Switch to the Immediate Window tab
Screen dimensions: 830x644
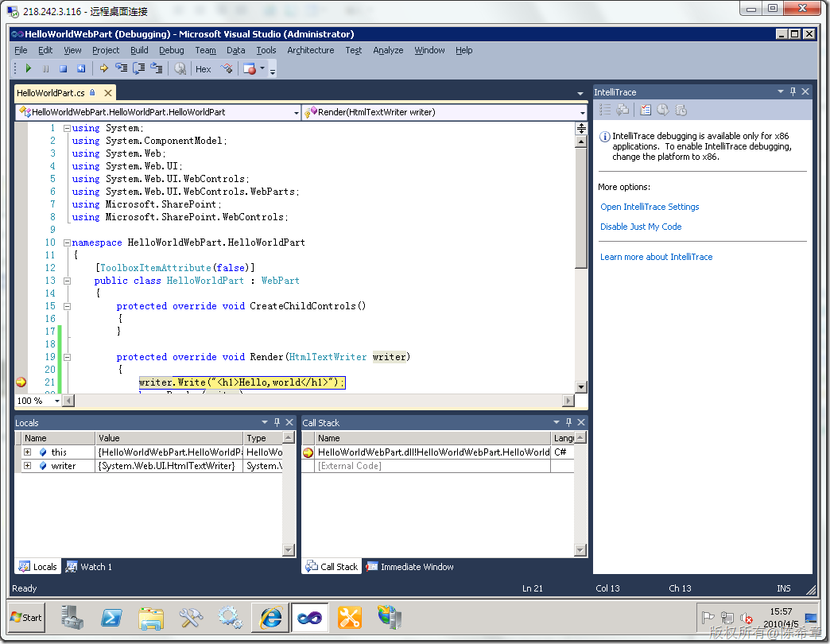coord(409,567)
